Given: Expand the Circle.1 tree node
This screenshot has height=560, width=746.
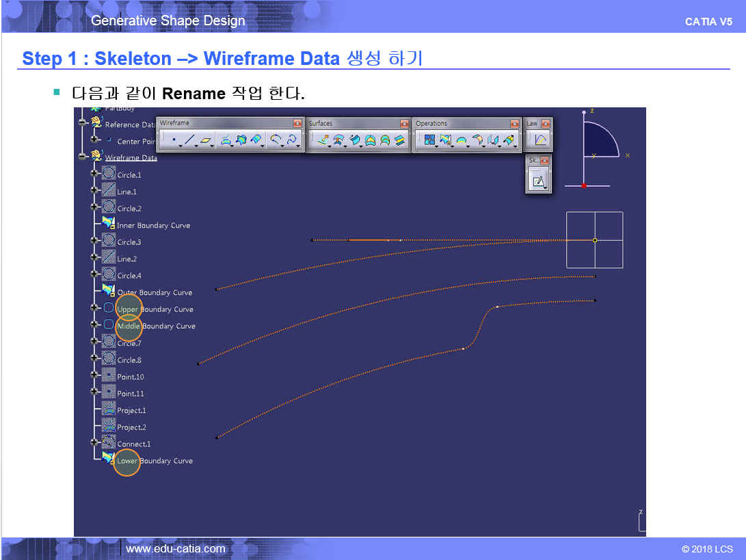Looking at the screenshot, I should [x=94, y=174].
